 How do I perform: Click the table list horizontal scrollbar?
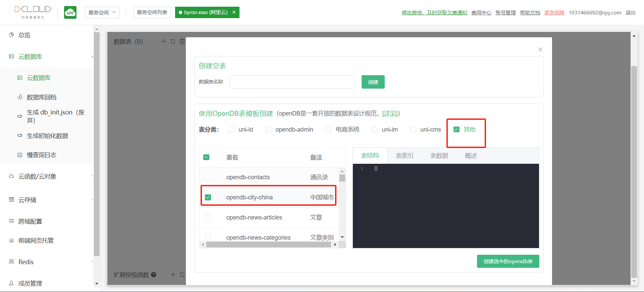point(269,245)
